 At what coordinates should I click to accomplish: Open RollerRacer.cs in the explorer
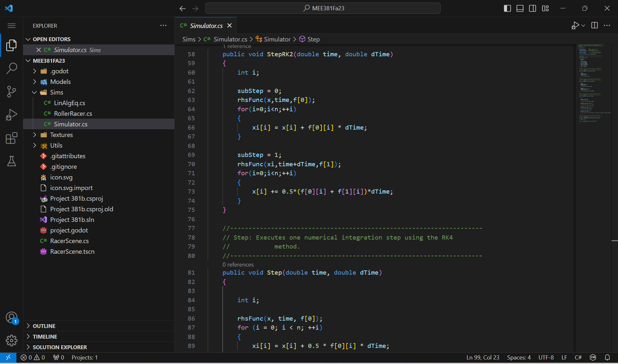pyautogui.click(x=73, y=114)
